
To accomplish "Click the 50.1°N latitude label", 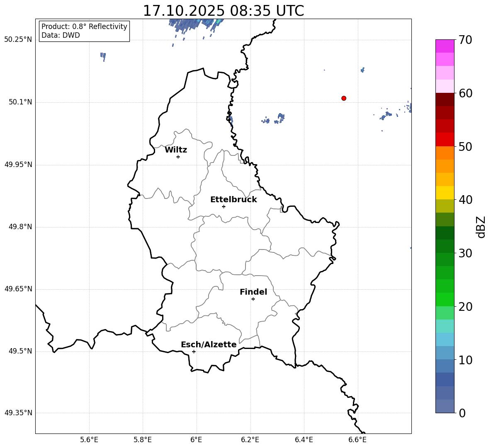I will pyautogui.click(x=20, y=102).
